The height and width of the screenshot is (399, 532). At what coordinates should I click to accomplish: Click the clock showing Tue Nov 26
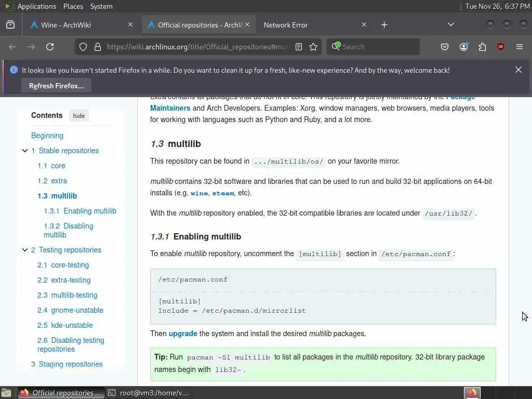[497, 6]
